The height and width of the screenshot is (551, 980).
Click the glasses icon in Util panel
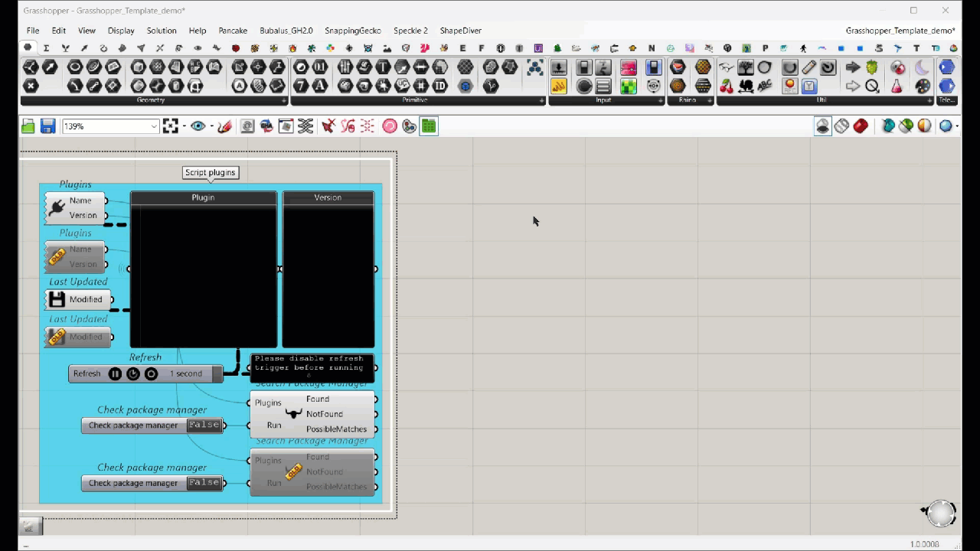coord(727,67)
